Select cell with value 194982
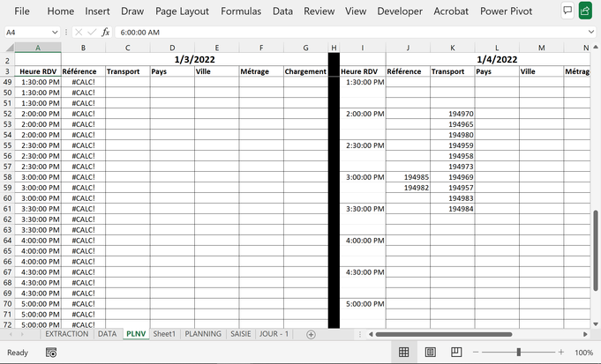Image resolution: width=601 pixels, height=364 pixels. tap(408, 188)
